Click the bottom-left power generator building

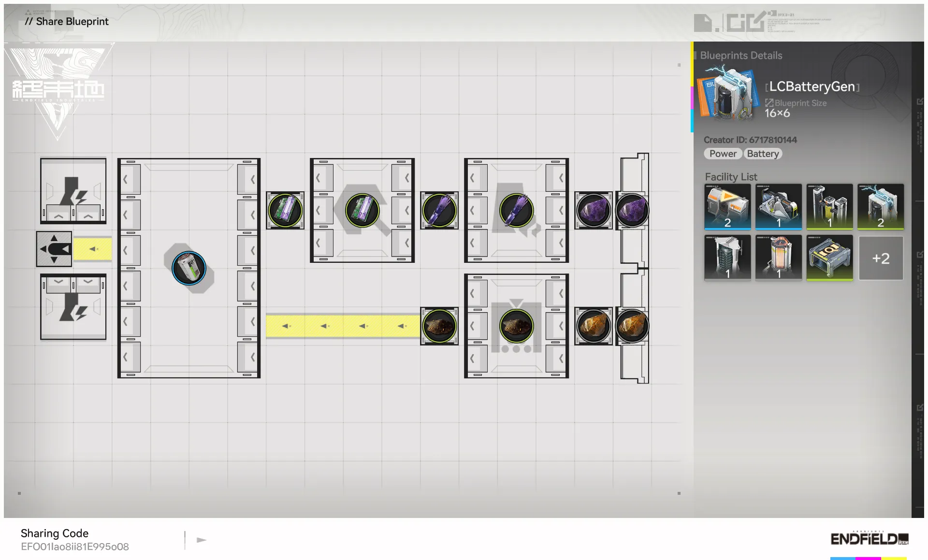pyautogui.click(x=73, y=307)
